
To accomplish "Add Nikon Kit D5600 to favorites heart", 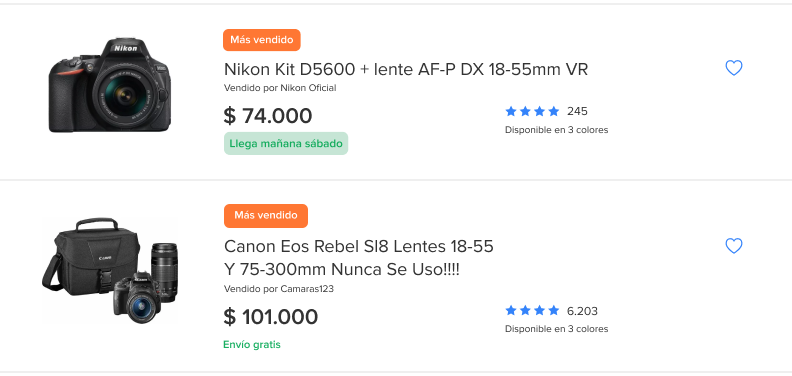I will coord(733,68).
